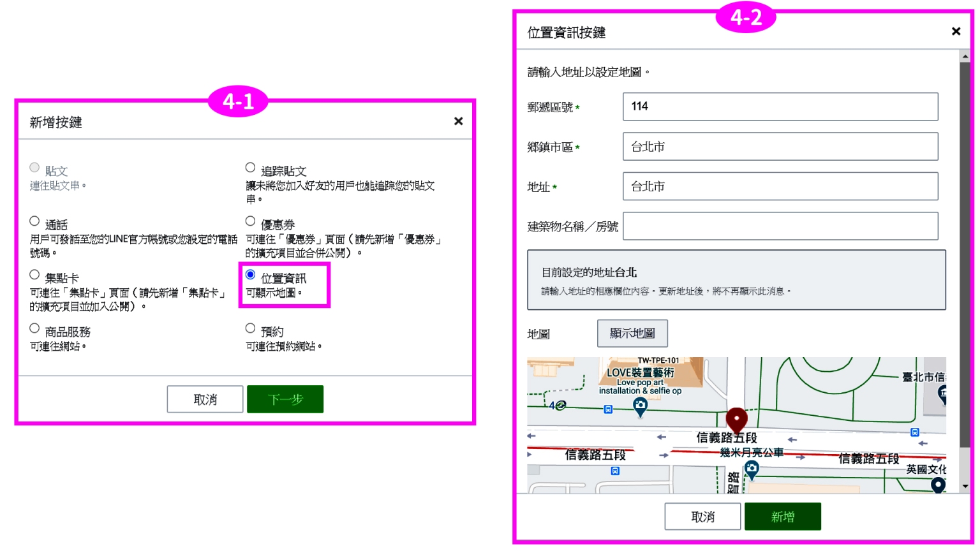Viewport: 980px width, 551px height.
Task: Click the scrollbar down arrow in 位置資訊 dialog
Action: 965,486
